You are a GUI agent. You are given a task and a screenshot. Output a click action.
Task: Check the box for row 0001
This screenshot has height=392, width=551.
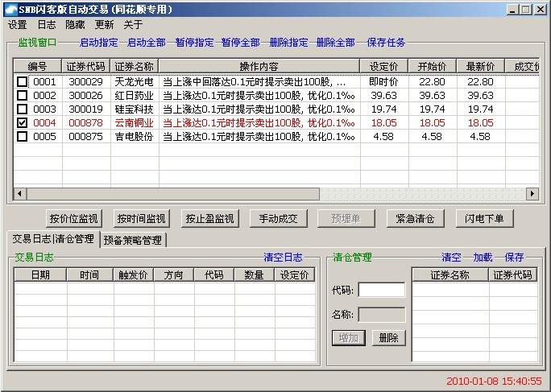[x=22, y=82]
